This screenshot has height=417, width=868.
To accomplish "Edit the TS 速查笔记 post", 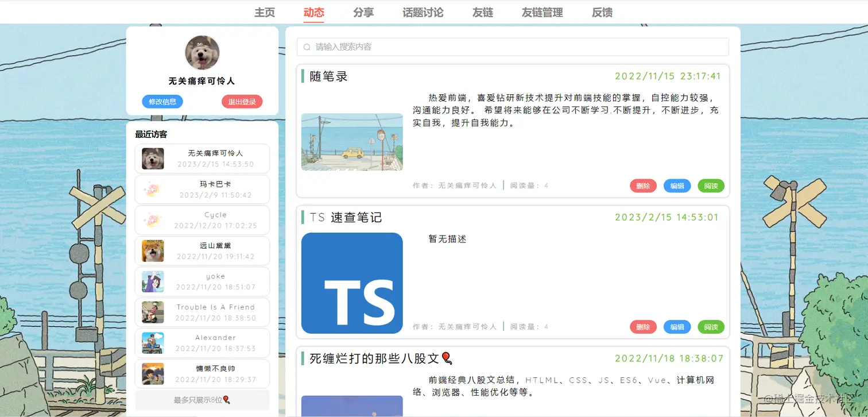I will pyautogui.click(x=677, y=327).
